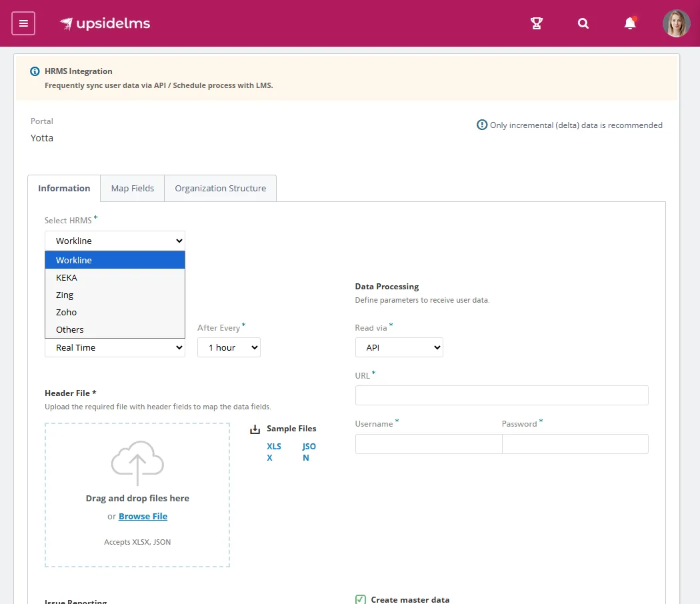Select Zing from the HRMS list
700x604 pixels.
(115, 295)
